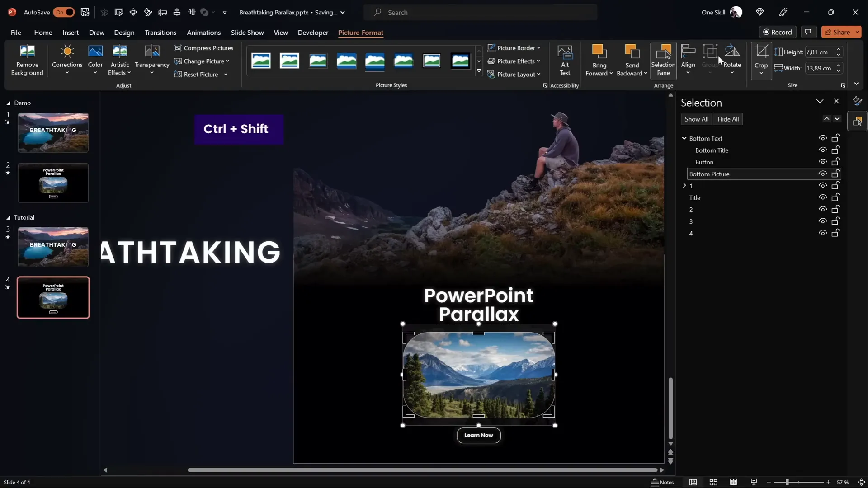Hide the Bottom Picture layer

(823, 174)
